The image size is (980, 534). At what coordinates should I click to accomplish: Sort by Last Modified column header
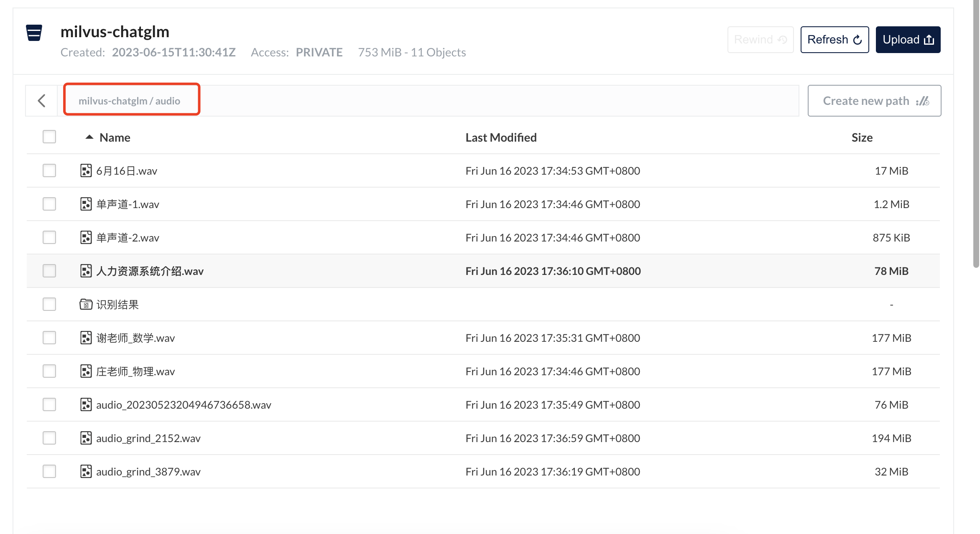click(501, 137)
